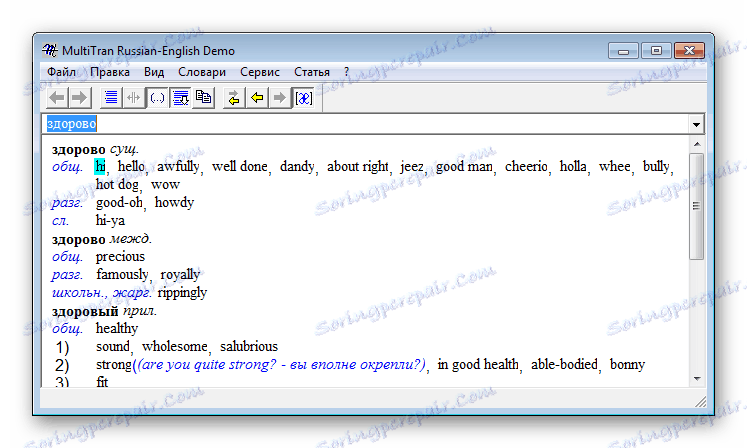Viewport: 747px width, 448px height.
Task: Click the translation 'rippingly'
Action: (x=182, y=293)
